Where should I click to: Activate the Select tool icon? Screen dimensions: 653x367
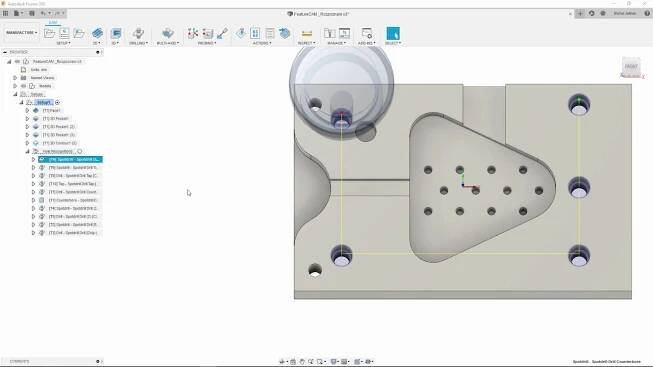pos(393,33)
